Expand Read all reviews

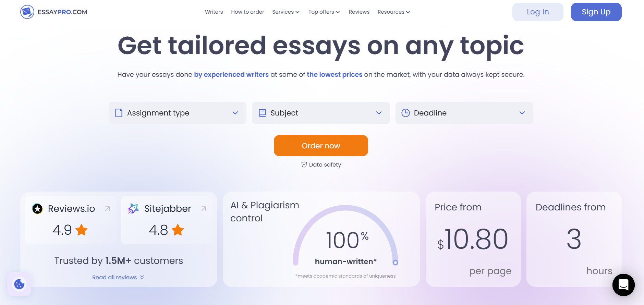click(x=118, y=277)
